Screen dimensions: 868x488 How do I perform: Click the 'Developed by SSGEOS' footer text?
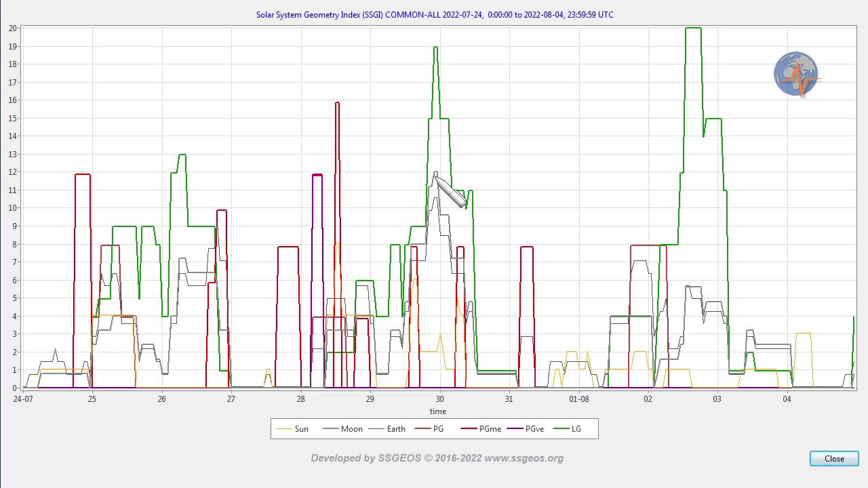coord(437,458)
